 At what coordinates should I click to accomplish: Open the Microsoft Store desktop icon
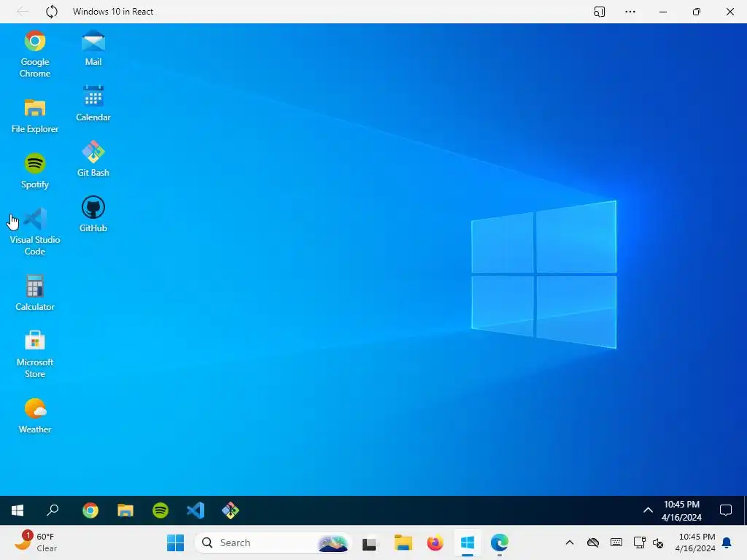35,354
